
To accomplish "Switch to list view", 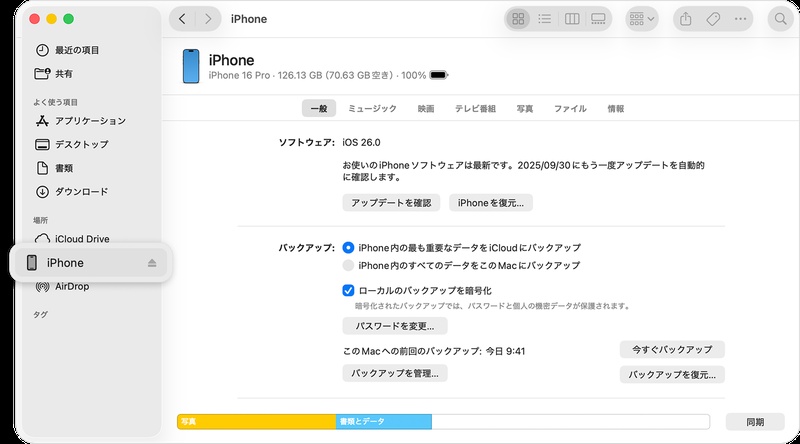I will [544, 19].
